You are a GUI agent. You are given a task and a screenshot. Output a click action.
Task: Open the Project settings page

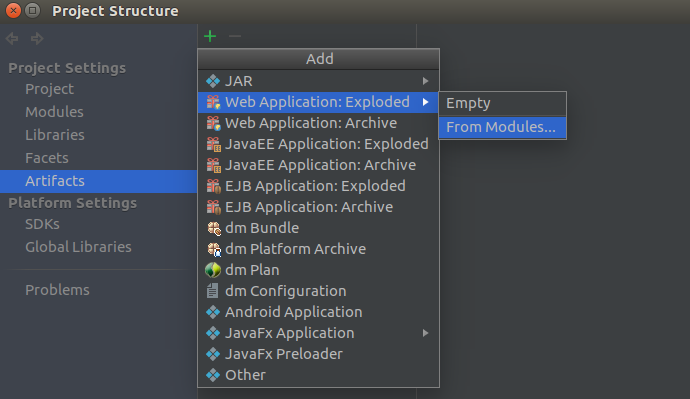coord(99,89)
